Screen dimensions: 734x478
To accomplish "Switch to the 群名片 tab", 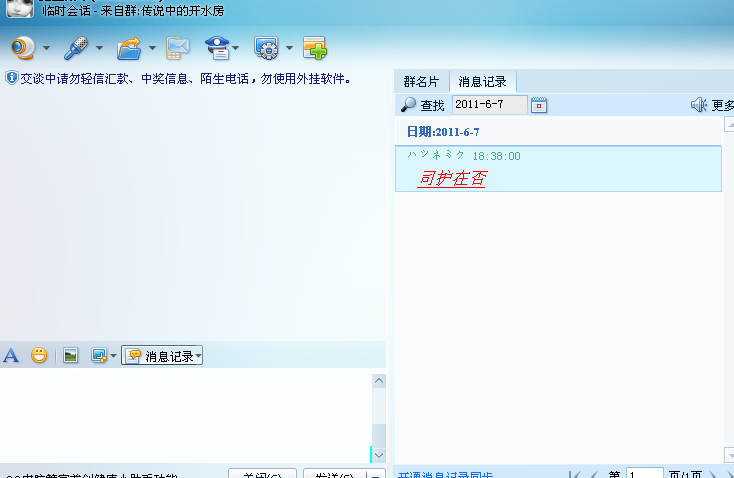I will pyautogui.click(x=421, y=82).
